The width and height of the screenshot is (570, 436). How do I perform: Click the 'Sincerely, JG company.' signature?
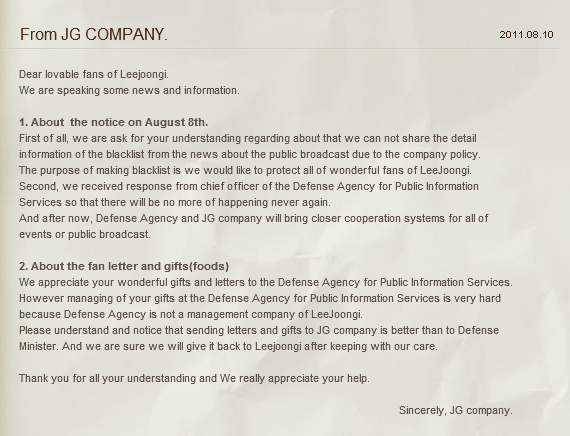click(x=456, y=411)
